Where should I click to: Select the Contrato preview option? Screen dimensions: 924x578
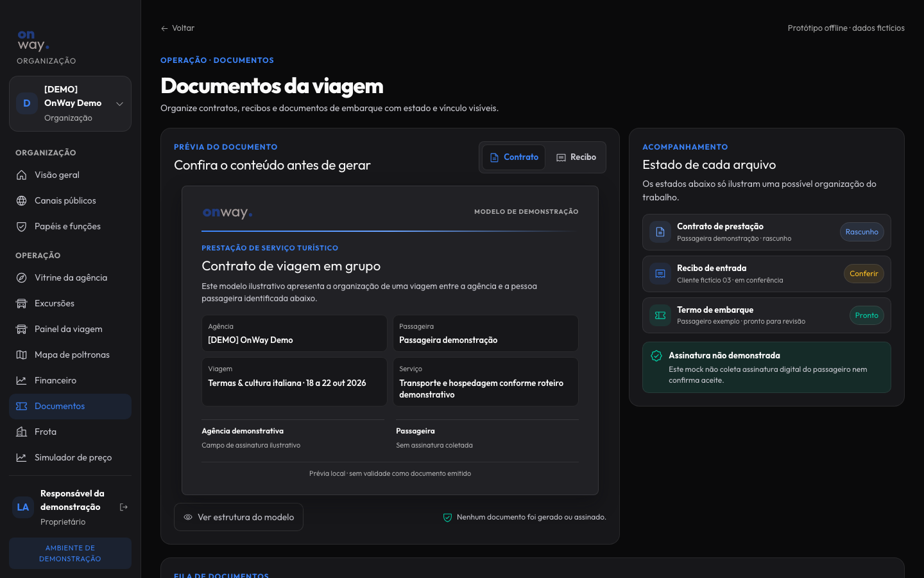click(x=513, y=157)
